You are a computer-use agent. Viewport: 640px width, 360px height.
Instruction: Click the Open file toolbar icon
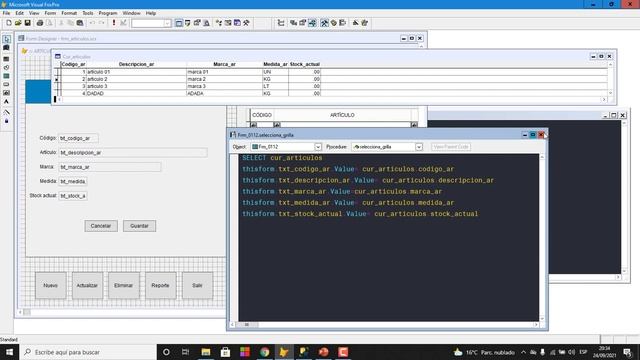tap(18, 23)
